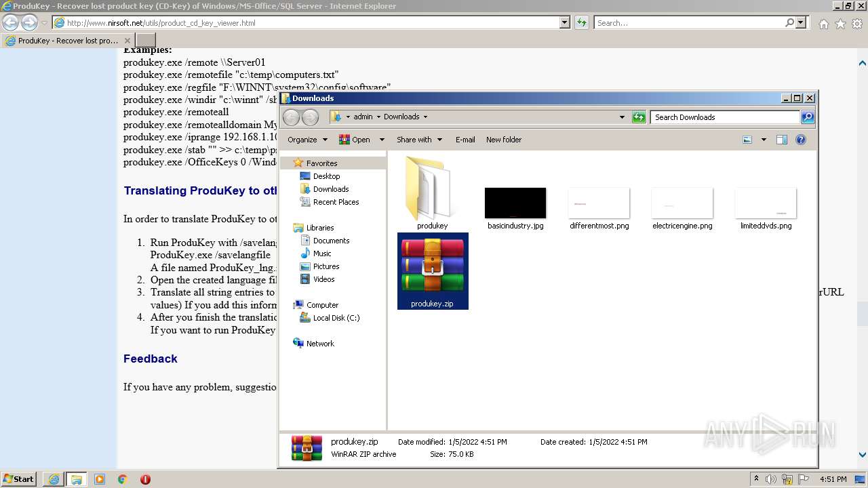
Task: Refresh the Downloads folder view
Action: [639, 117]
